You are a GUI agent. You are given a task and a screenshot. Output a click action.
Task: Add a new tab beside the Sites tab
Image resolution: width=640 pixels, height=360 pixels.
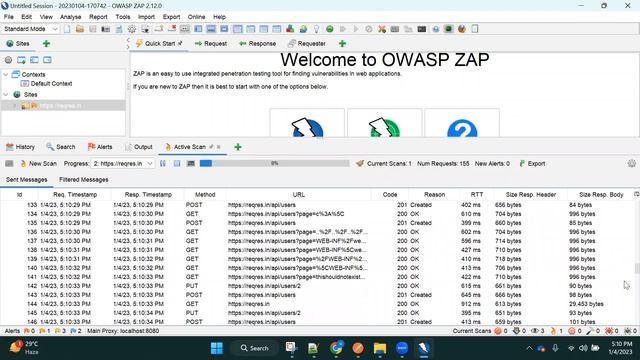[x=46, y=44]
